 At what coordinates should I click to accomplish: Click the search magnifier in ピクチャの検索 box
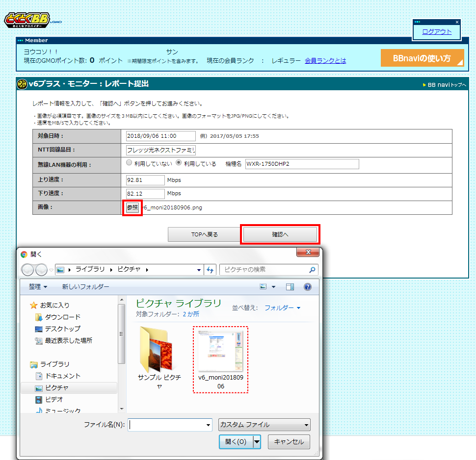coord(312,270)
